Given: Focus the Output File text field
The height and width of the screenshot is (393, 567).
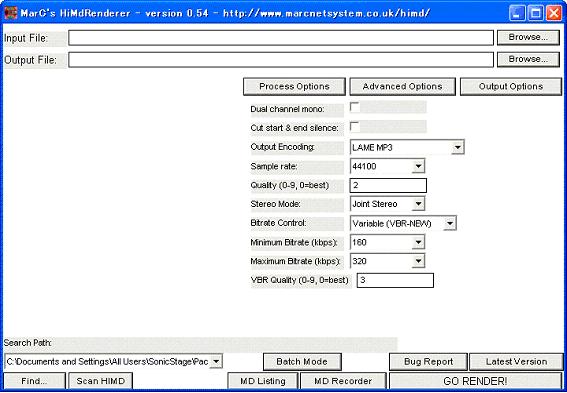Looking at the screenshot, I should point(281,60).
